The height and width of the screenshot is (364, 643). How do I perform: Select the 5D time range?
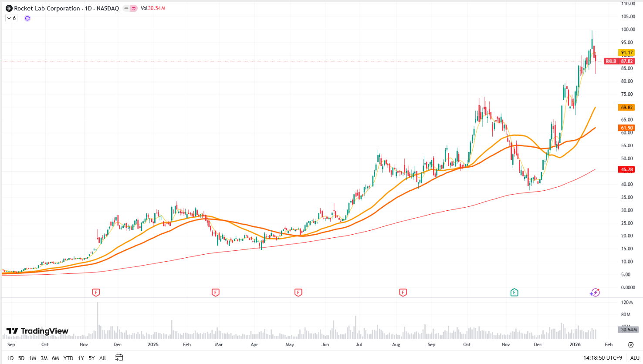[x=21, y=358]
